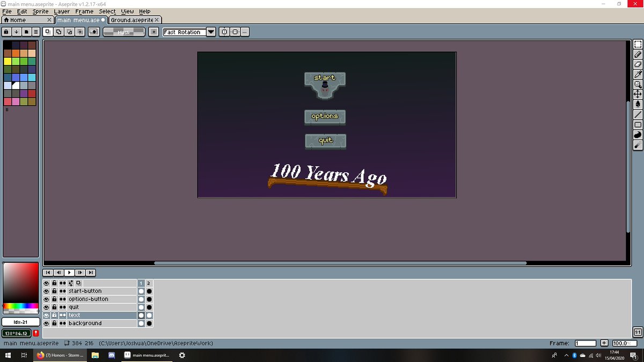
Task: Choose Replace selection mode icon
Action: click(x=48, y=32)
